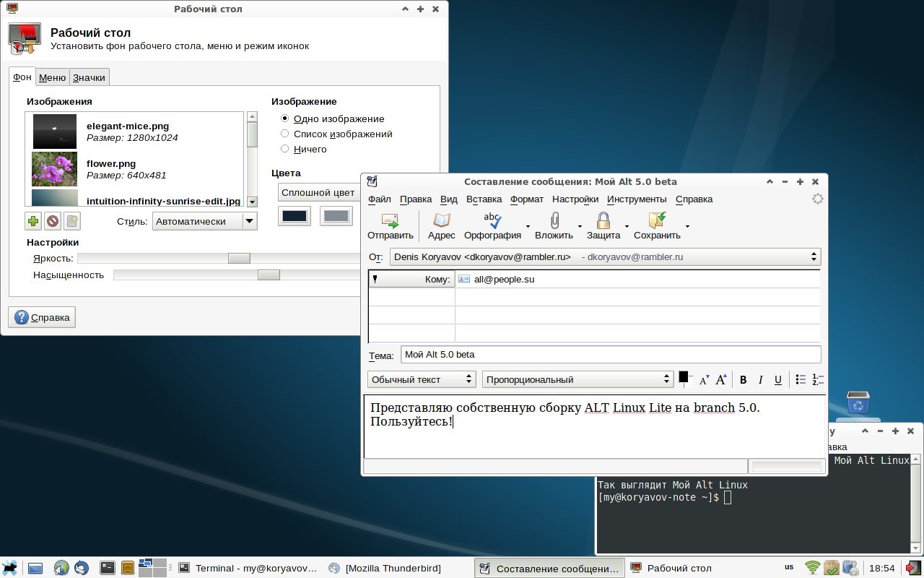Open the Пропорциональный font dropdown
Image resolution: width=924 pixels, height=578 pixels.
(x=578, y=379)
